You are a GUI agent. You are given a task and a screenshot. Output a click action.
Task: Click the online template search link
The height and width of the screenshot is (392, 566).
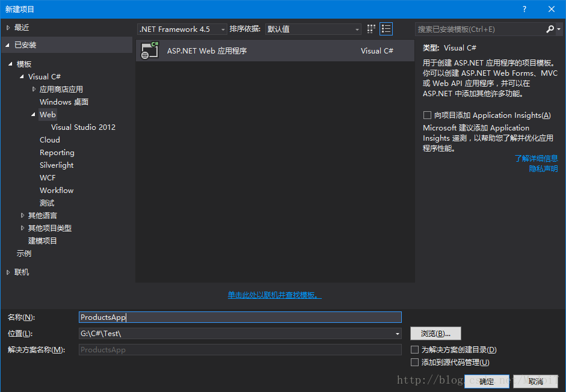(274, 295)
